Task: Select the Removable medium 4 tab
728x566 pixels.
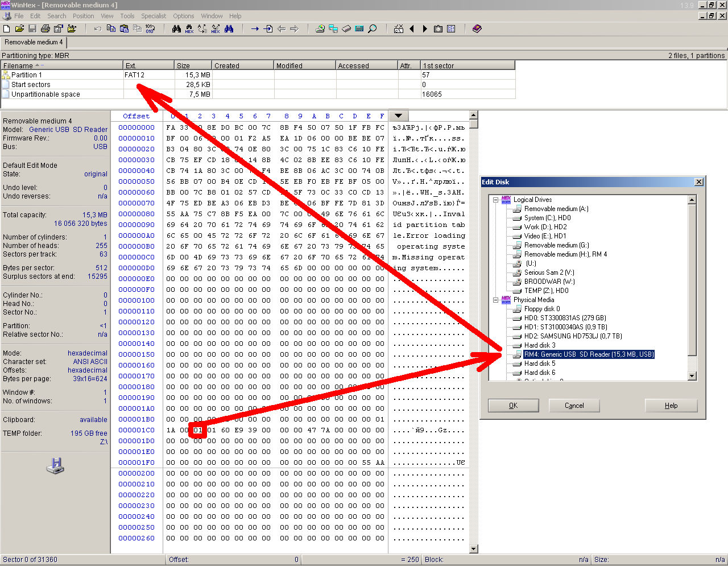Action: pos(34,42)
